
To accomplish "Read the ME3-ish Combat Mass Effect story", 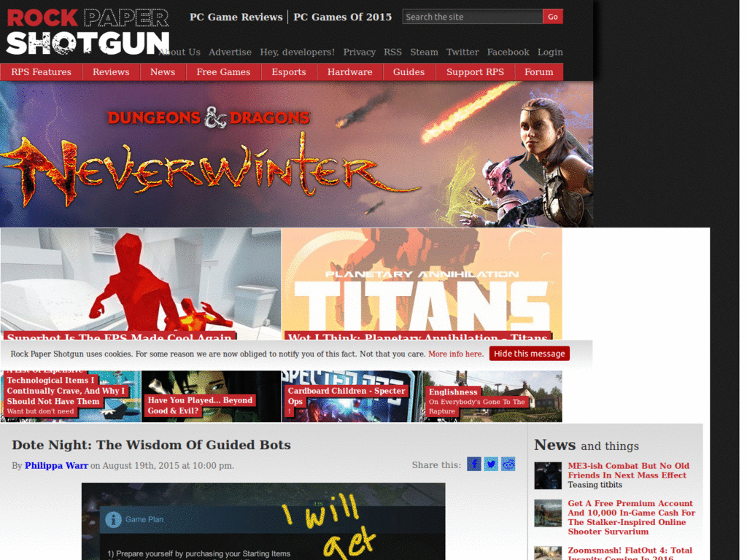I will click(630, 470).
